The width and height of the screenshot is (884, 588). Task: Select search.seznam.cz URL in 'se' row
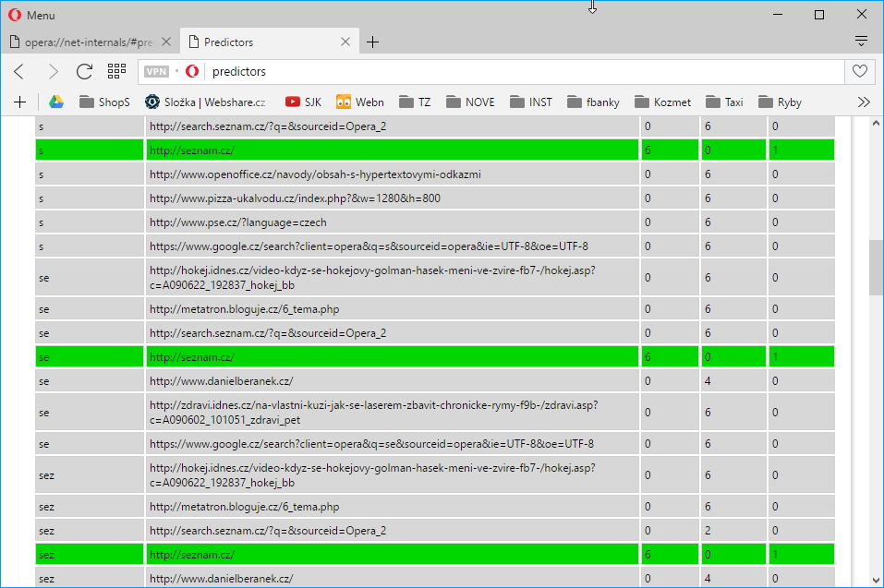pos(393,333)
